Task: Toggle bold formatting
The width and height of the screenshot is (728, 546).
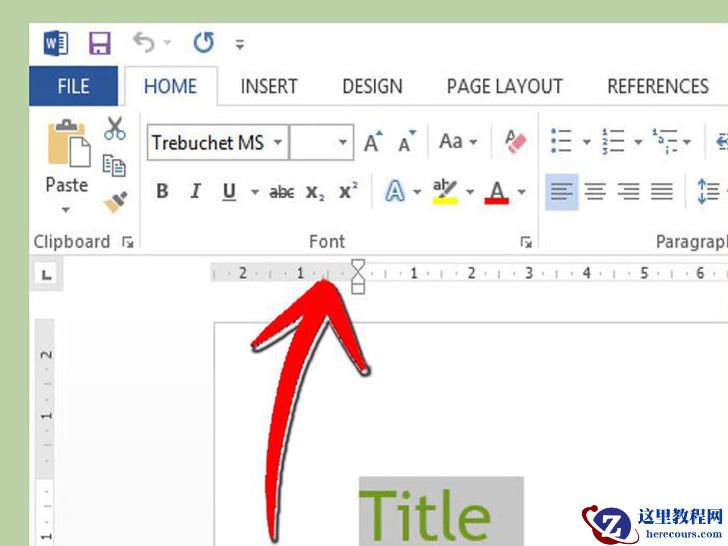Action: pos(162,191)
